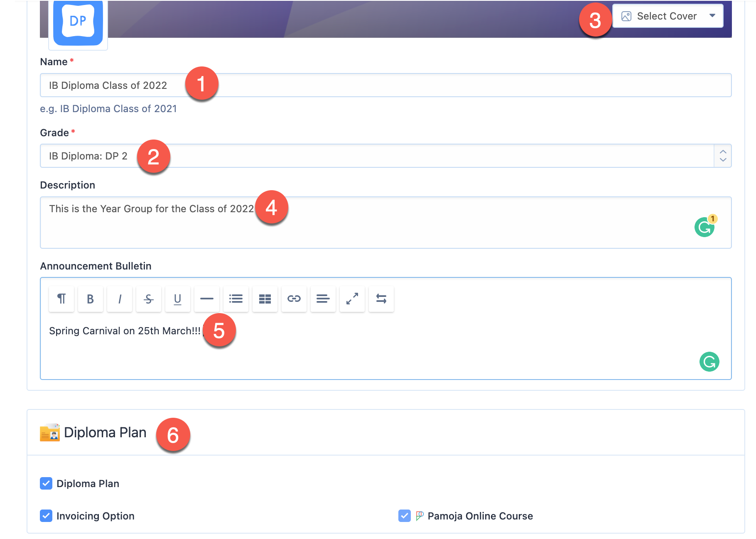756x539 pixels.
Task: Click the image icon in Select Cover
Action: (626, 16)
